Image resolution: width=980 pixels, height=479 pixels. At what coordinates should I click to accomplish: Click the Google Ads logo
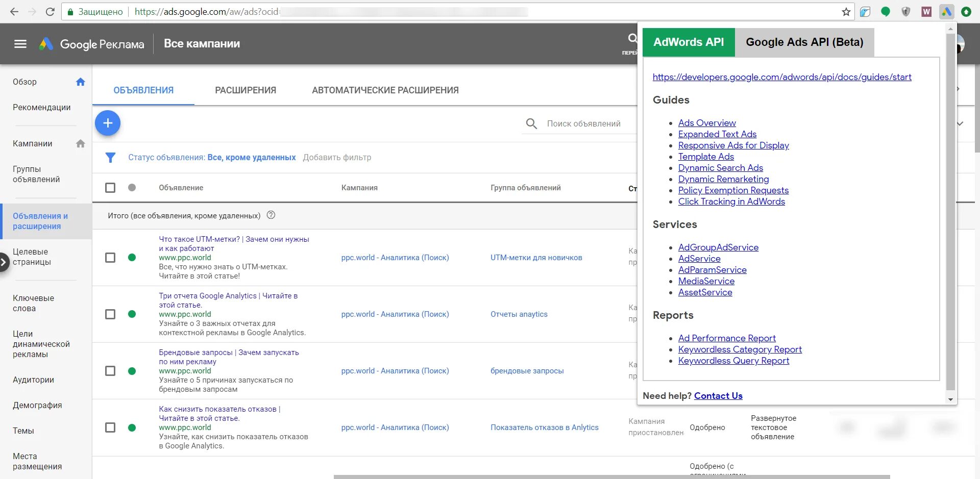(x=46, y=44)
